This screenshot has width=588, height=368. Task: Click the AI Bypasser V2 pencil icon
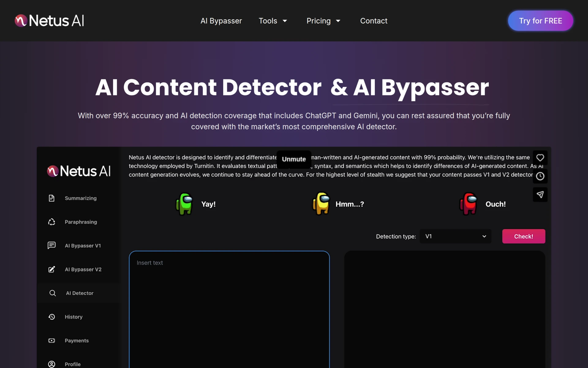pos(51,269)
